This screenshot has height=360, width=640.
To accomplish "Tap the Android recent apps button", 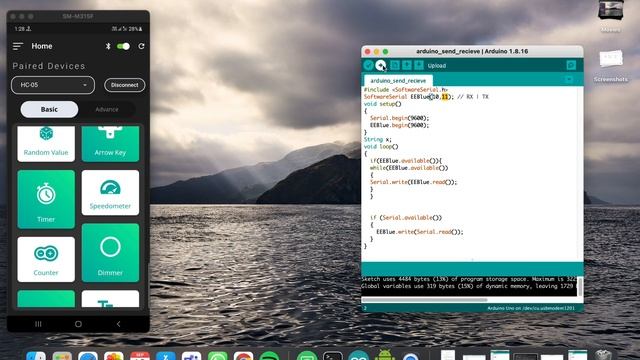I will point(38,324).
